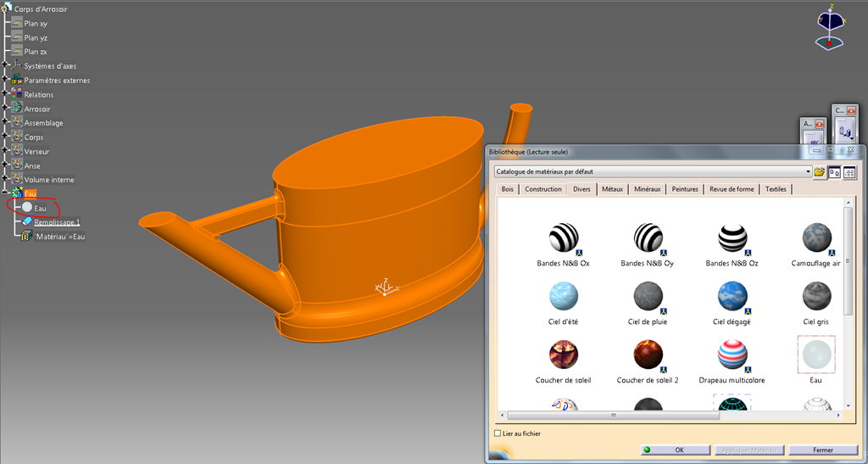Pick the Camouflage air material sphere
868x464 pixels.
[x=816, y=238]
